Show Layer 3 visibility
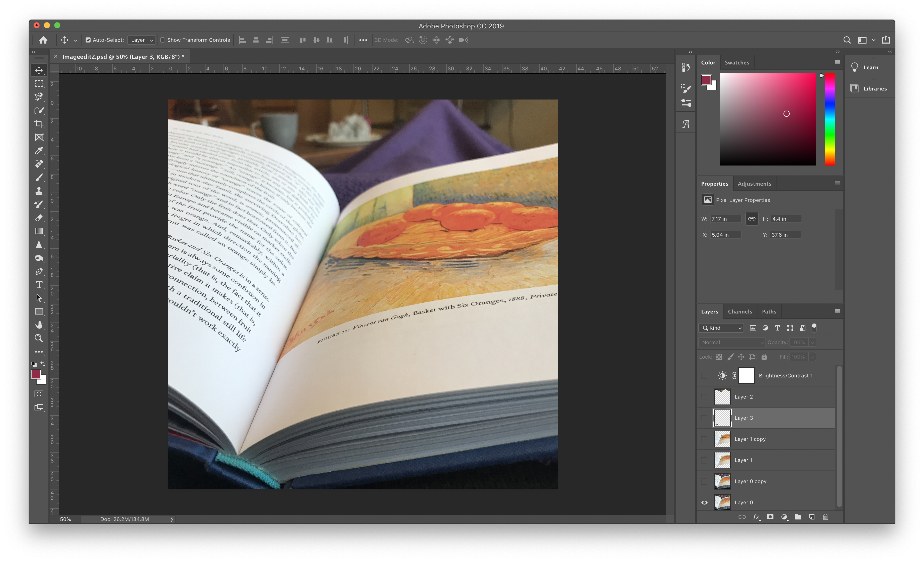This screenshot has height=562, width=924. tap(704, 418)
